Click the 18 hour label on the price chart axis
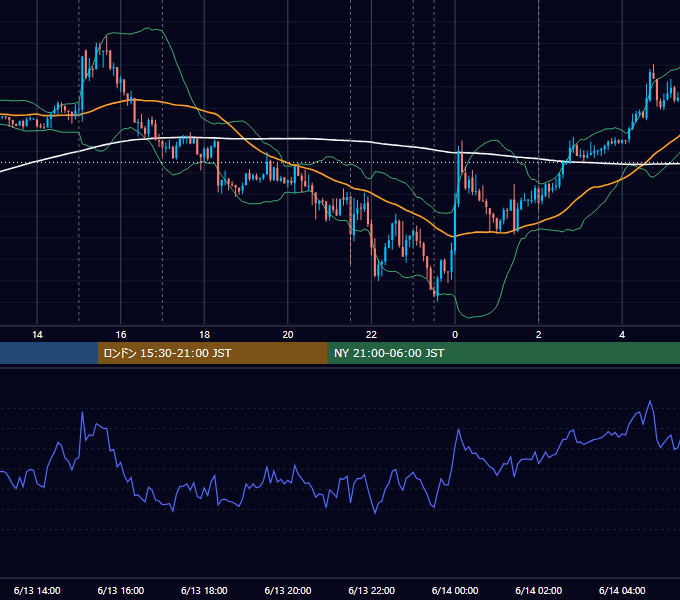This screenshot has width=680, height=600. (204, 334)
